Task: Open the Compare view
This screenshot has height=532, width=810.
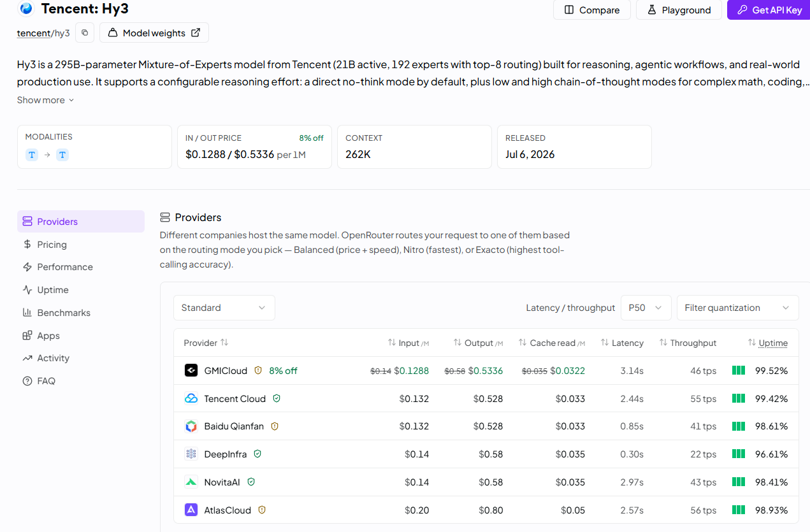Action: coord(591,10)
